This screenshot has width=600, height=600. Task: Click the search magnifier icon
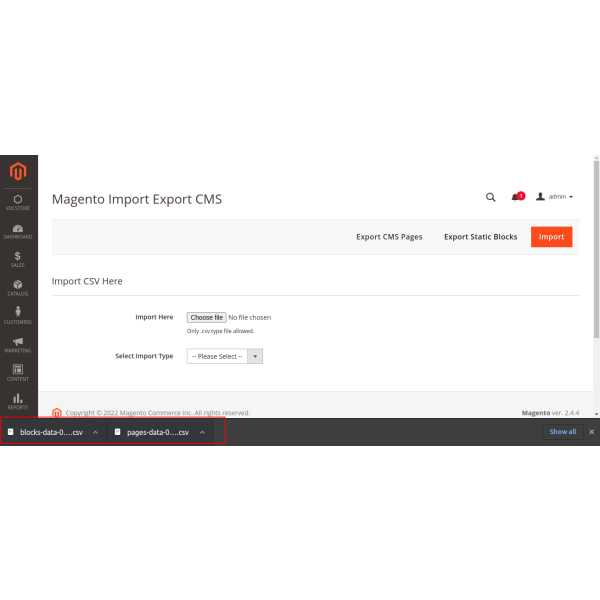click(x=490, y=197)
